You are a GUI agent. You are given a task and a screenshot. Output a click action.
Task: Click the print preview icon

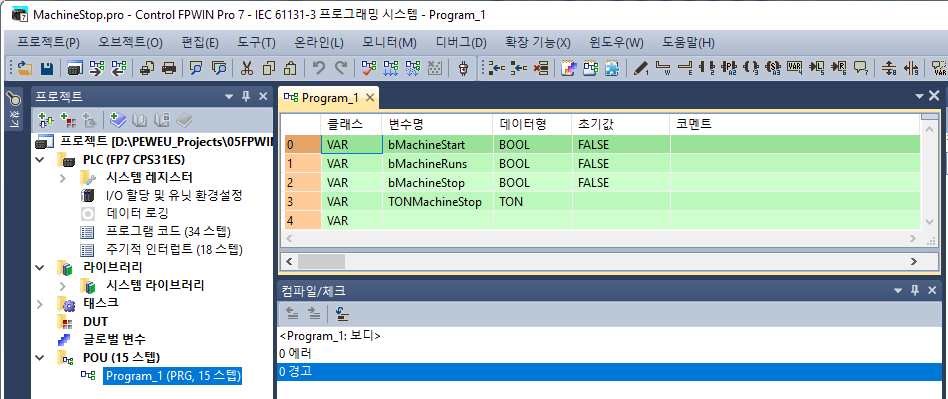point(147,68)
